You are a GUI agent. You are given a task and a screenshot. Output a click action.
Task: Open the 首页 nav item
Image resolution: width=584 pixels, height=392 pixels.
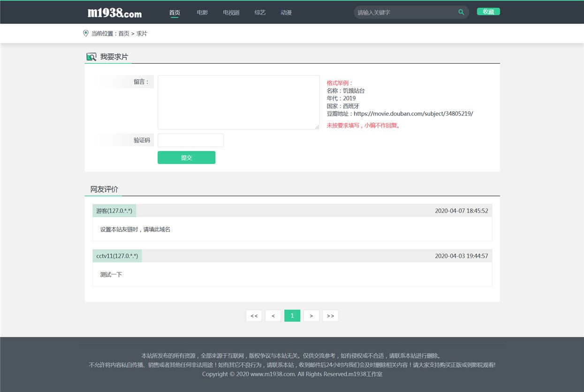pos(174,13)
